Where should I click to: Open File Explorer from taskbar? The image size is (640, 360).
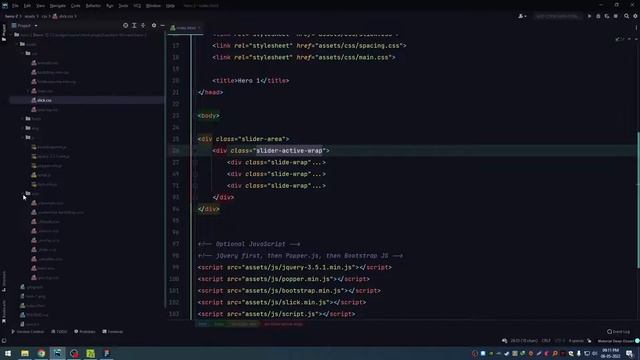(25, 353)
